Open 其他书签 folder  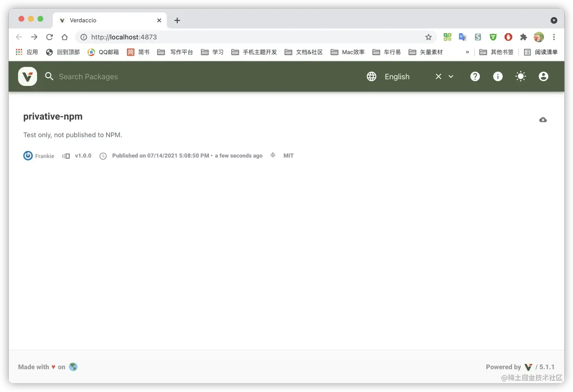click(497, 52)
